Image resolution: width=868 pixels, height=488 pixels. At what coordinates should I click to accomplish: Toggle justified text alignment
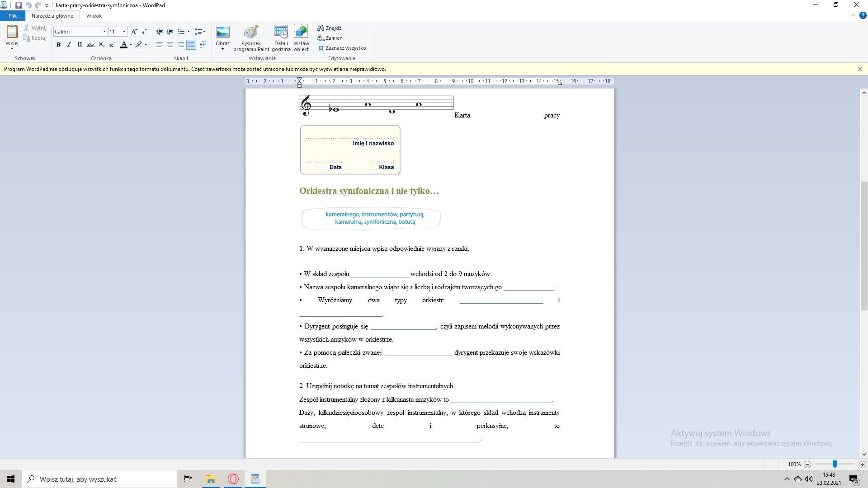point(191,45)
